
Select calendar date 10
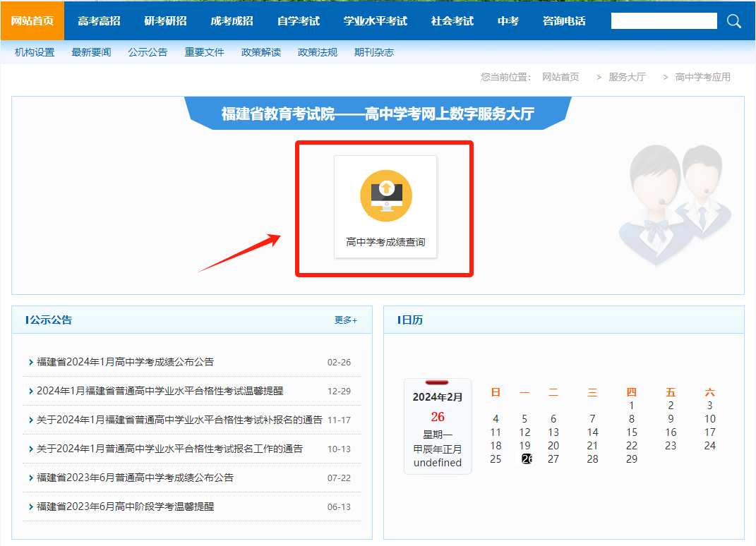(709, 419)
